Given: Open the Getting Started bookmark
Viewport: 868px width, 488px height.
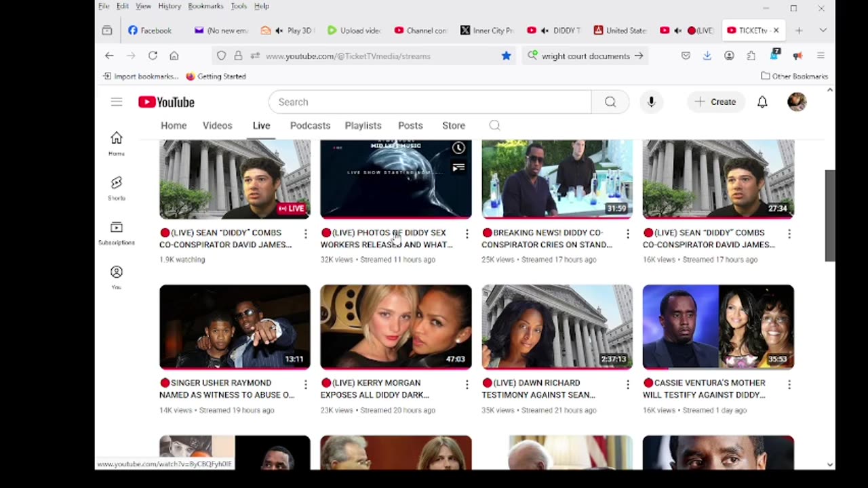Looking at the screenshot, I should [x=216, y=77].
